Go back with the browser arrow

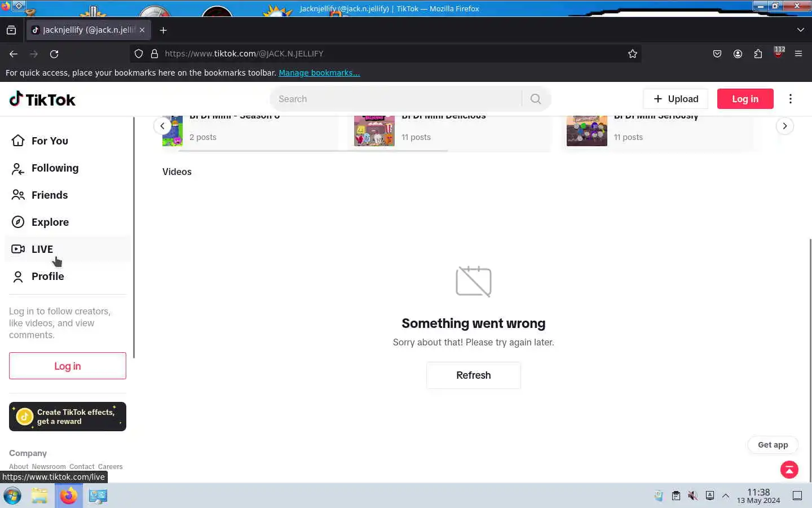pos(14,54)
